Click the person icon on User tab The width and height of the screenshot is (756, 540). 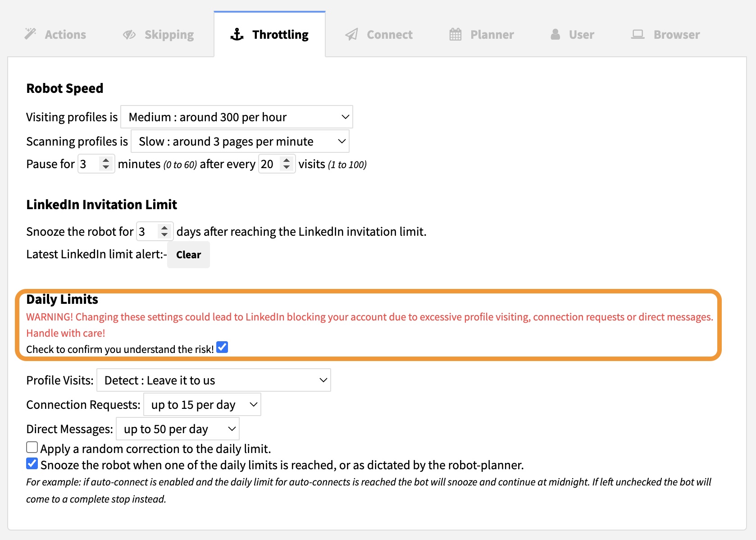[x=556, y=34]
